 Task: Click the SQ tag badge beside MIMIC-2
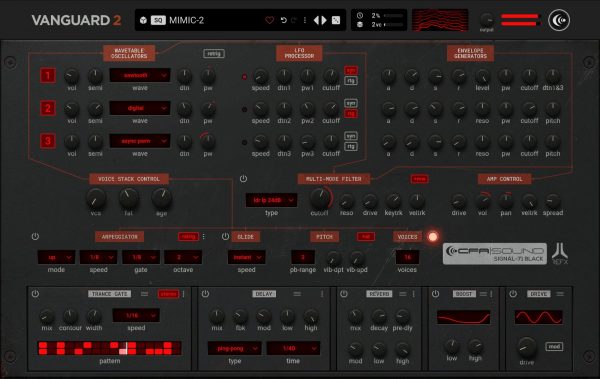click(x=158, y=20)
